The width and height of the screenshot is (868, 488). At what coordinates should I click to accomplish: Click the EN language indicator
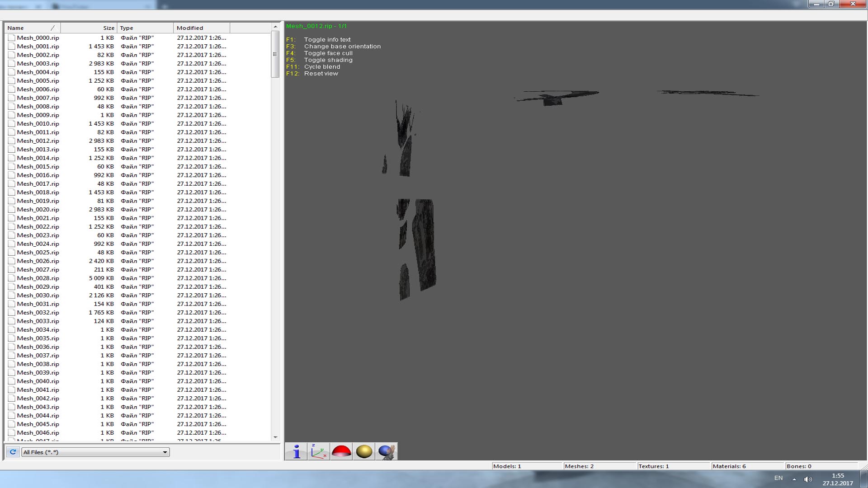click(778, 478)
